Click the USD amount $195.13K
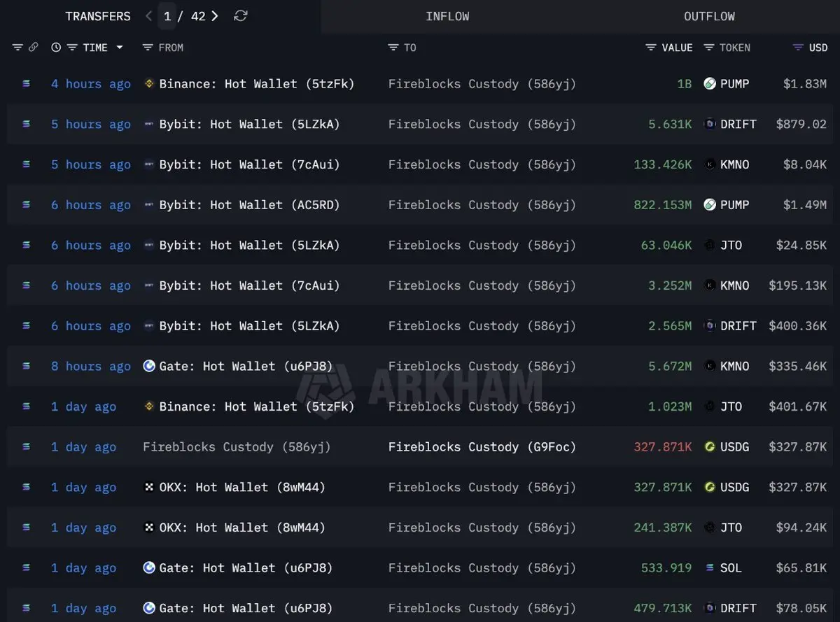Viewport: 840px width, 622px height. [x=797, y=285]
